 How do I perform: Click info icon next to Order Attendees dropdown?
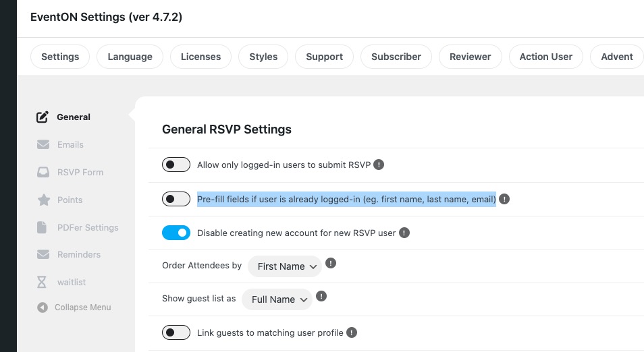pyautogui.click(x=331, y=263)
